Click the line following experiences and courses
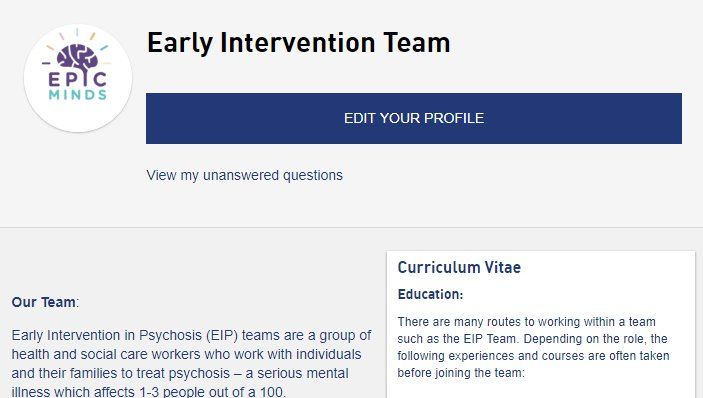The height and width of the screenshot is (398, 703). pyautogui.click(x=533, y=356)
